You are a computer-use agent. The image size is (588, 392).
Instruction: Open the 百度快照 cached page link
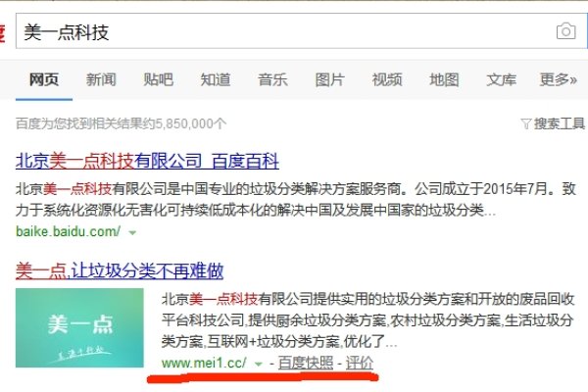click(306, 363)
